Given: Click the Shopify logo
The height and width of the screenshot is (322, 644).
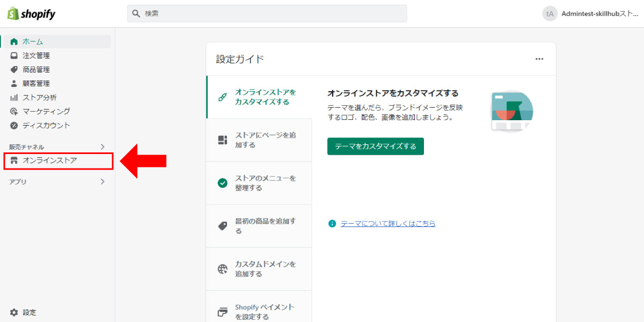Looking at the screenshot, I should pyautogui.click(x=31, y=14).
